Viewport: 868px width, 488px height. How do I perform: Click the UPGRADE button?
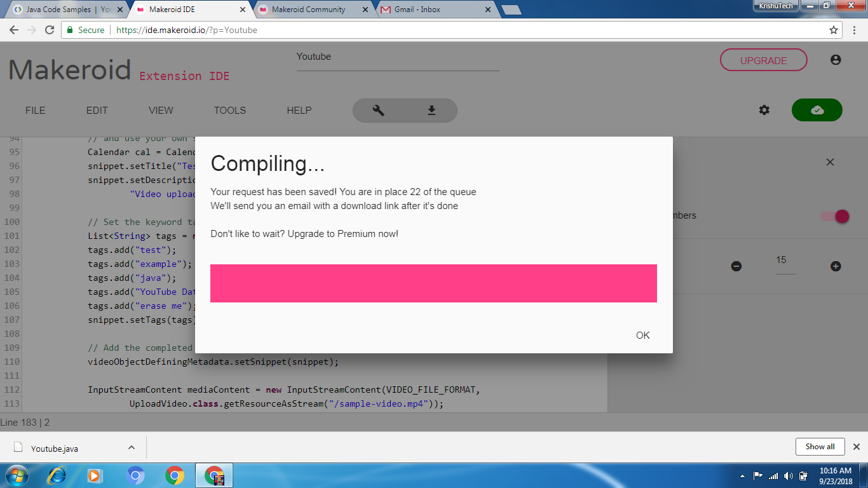764,60
